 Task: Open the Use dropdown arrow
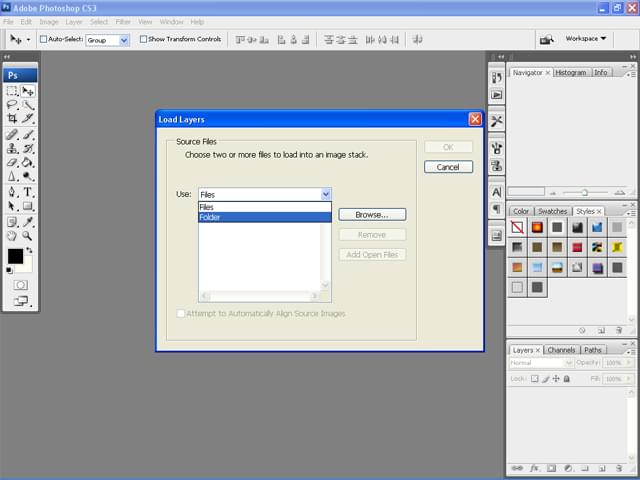coord(326,194)
